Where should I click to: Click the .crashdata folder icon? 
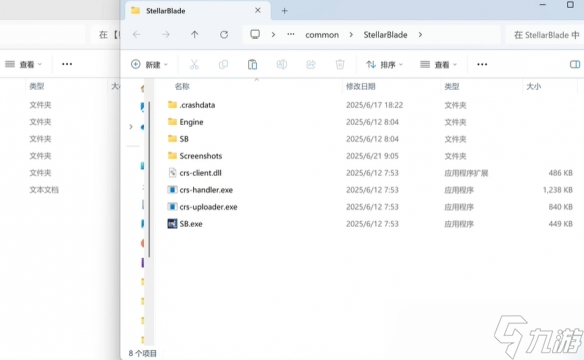tap(172, 105)
